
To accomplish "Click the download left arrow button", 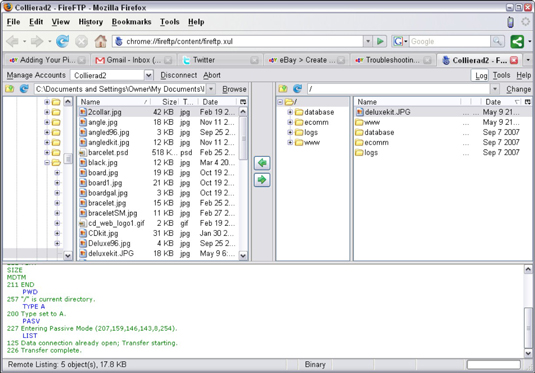I will pyautogui.click(x=262, y=163).
